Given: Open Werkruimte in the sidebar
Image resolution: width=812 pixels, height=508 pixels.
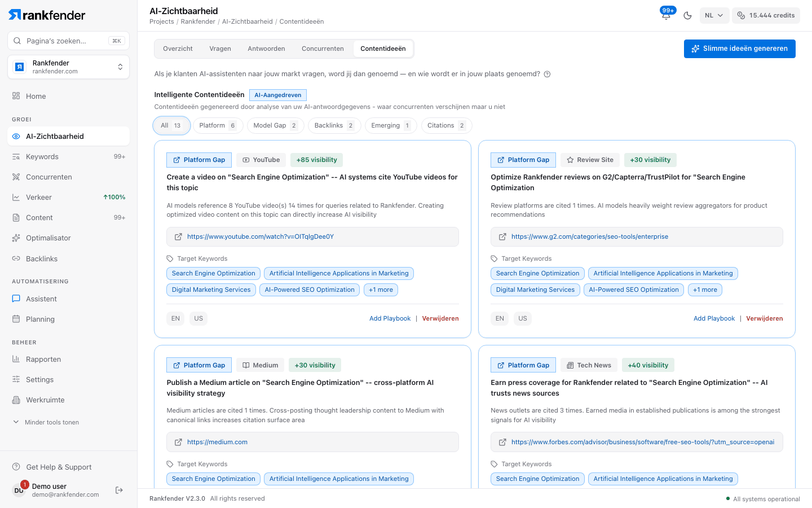Looking at the screenshot, I should tap(68, 400).
